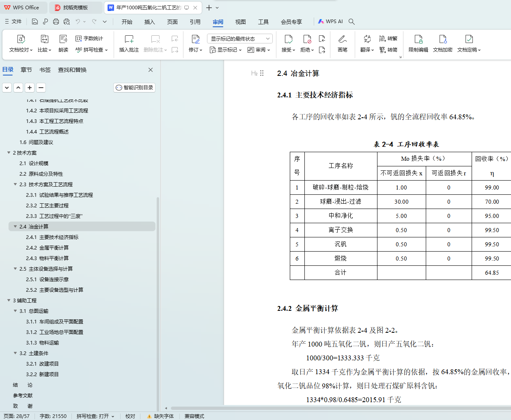Click the drag handle beside the H2 marker
This screenshot has height=420, width=511.
262,73
